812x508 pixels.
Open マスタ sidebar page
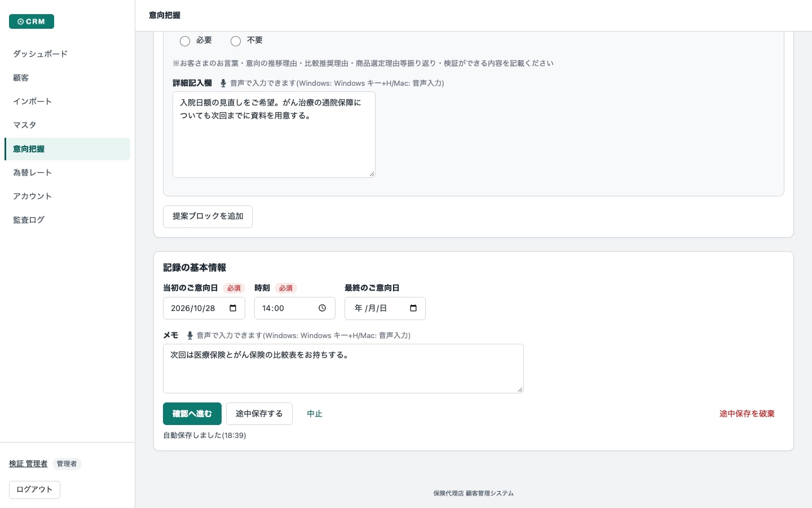point(67,125)
